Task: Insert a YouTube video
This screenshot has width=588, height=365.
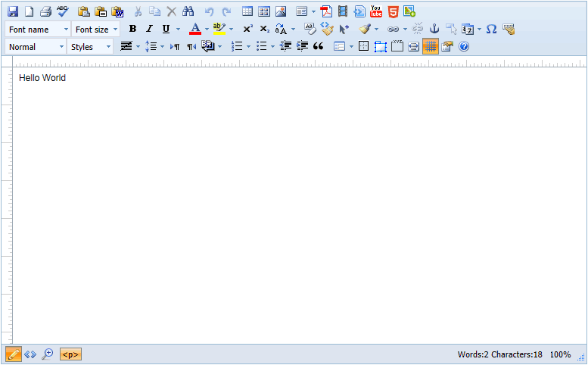Action: (376, 11)
